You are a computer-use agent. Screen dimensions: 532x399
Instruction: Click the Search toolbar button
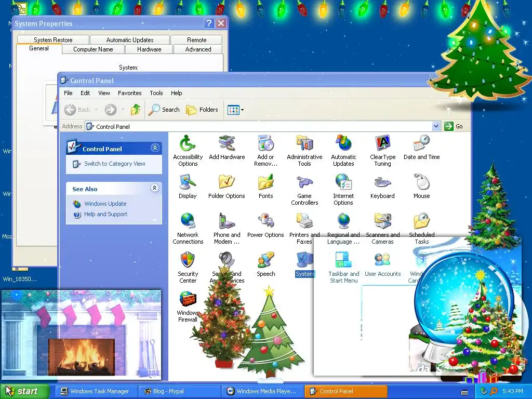pos(164,110)
